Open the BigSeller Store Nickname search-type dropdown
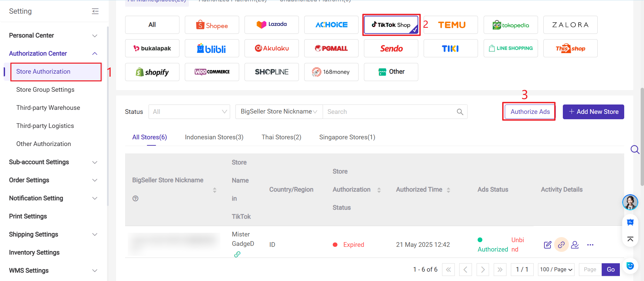The height and width of the screenshot is (281, 644). [x=279, y=112]
